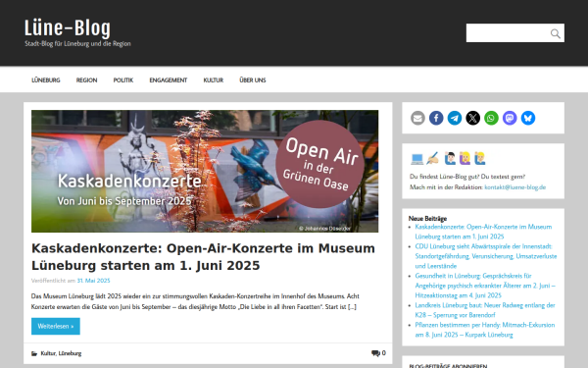588x368 pixels.
Task: Share via the WhatsApp icon
Action: coord(491,118)
